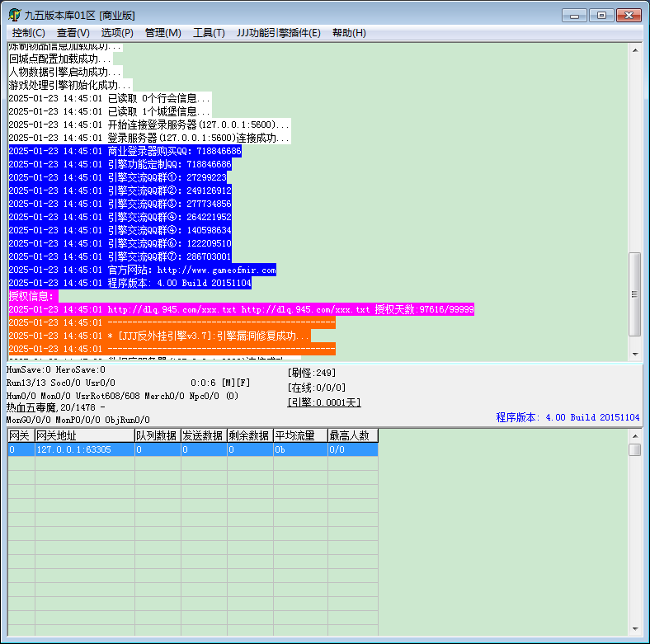Close the 九五版本库01区 window
650x644 pixels.
629,16
